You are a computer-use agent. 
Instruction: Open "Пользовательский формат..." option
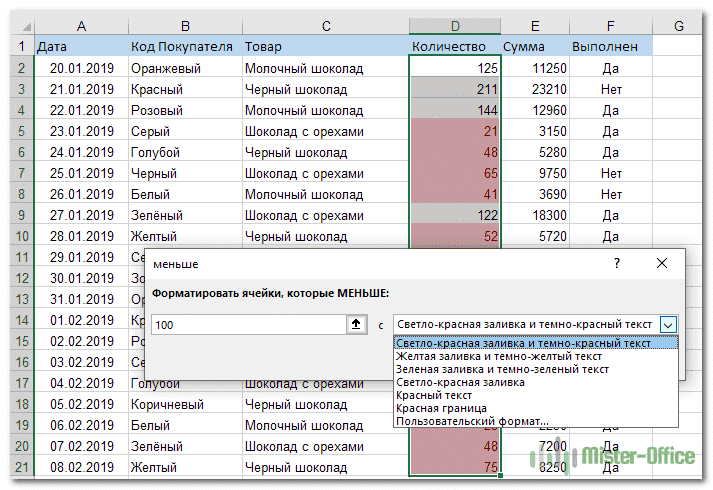[472, 421]
